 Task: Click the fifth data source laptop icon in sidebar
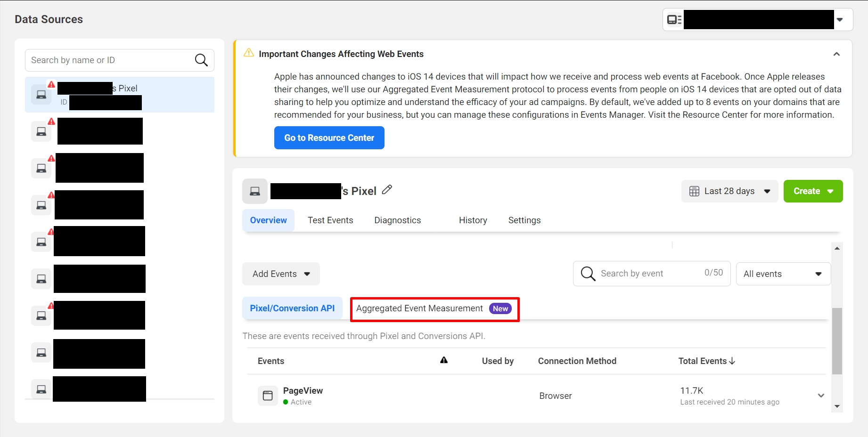coord(41,242)
